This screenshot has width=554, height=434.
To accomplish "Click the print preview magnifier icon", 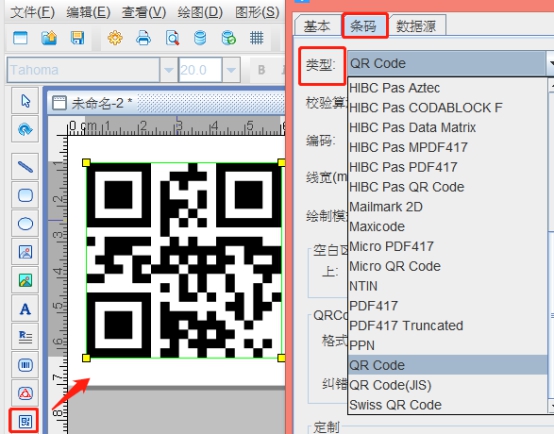I will pyautogui.click(x=172, y=37).
